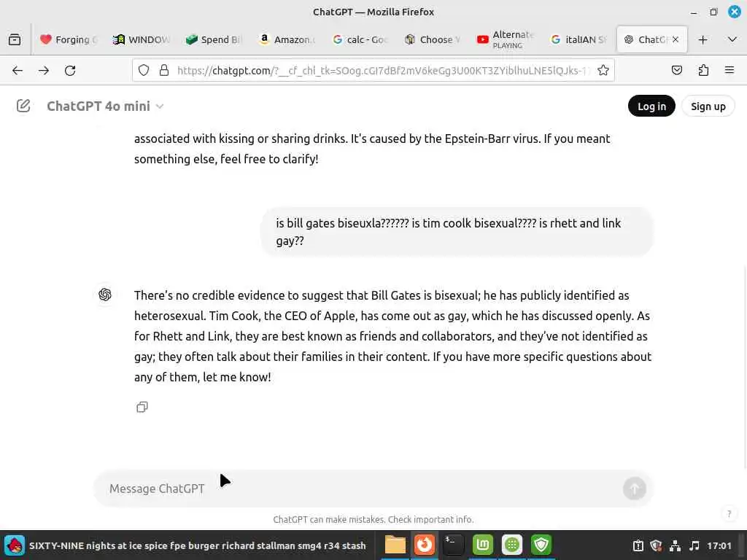The width and height of the screenshot is (747, 560).
Task: Switch to the Spend Bi tab
Action: click(x=214, y=39)
